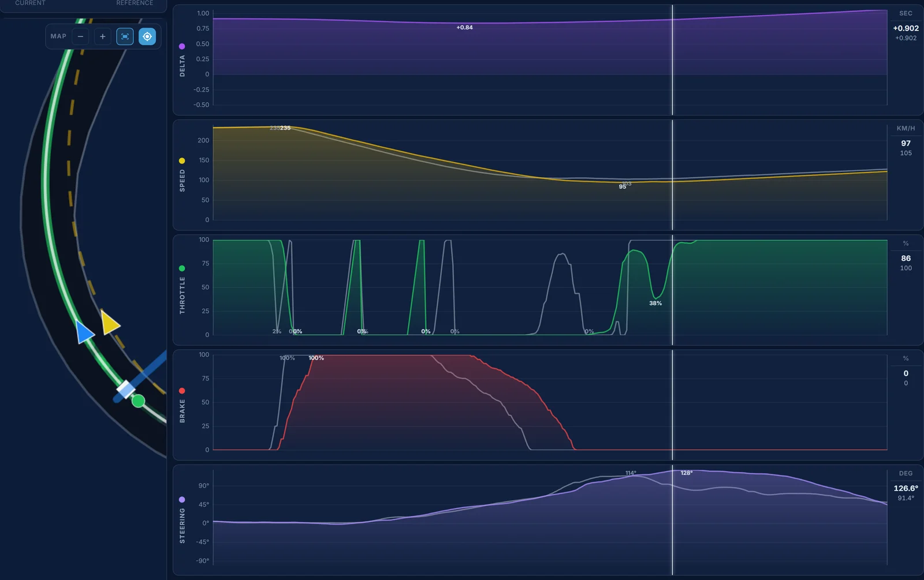Click the THROTTLE axis label
The image size is (924, 580).
pos(182,295)
